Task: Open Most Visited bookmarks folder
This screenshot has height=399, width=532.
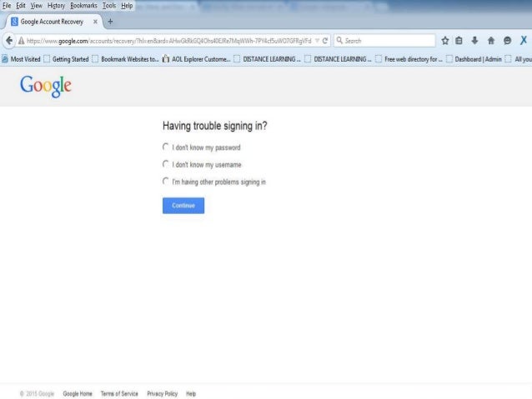Action: (x=21, y=59)
